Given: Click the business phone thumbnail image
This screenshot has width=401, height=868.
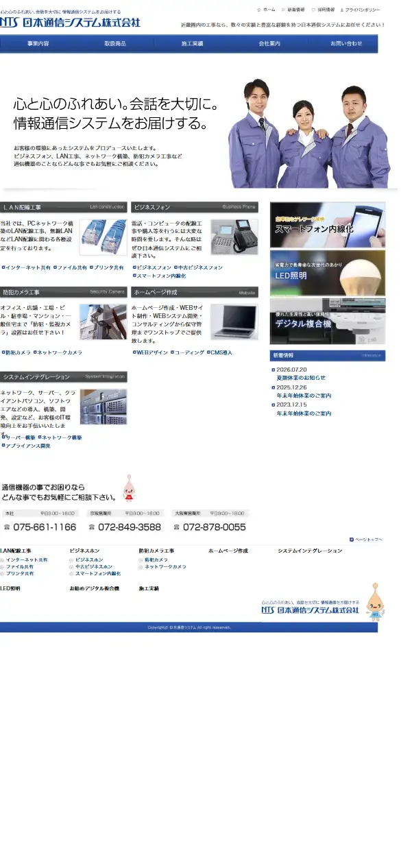Looking at the screenshot, I should [234, 237].
